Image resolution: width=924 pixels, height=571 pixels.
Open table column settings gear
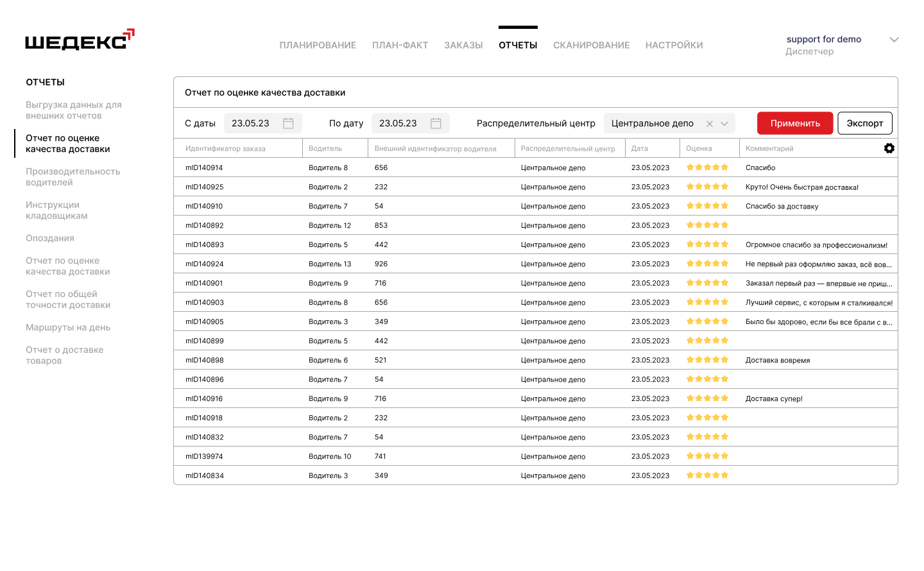(889, 148)
